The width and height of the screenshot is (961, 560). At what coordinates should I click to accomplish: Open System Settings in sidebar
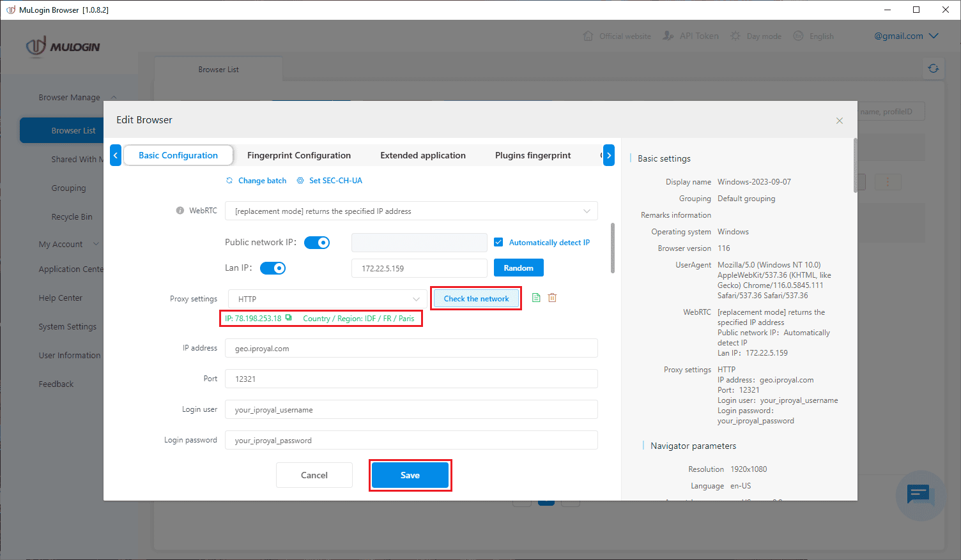tap(68, 326)
